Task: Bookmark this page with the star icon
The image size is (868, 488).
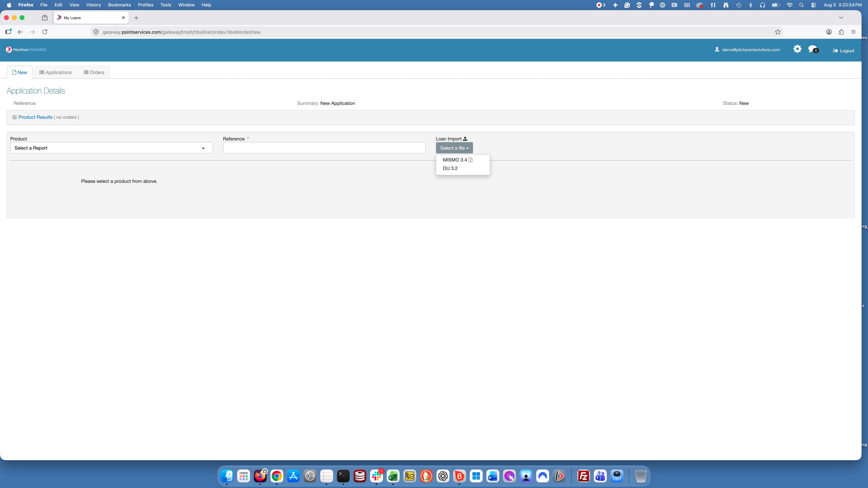Action: [x=778, y=32]
